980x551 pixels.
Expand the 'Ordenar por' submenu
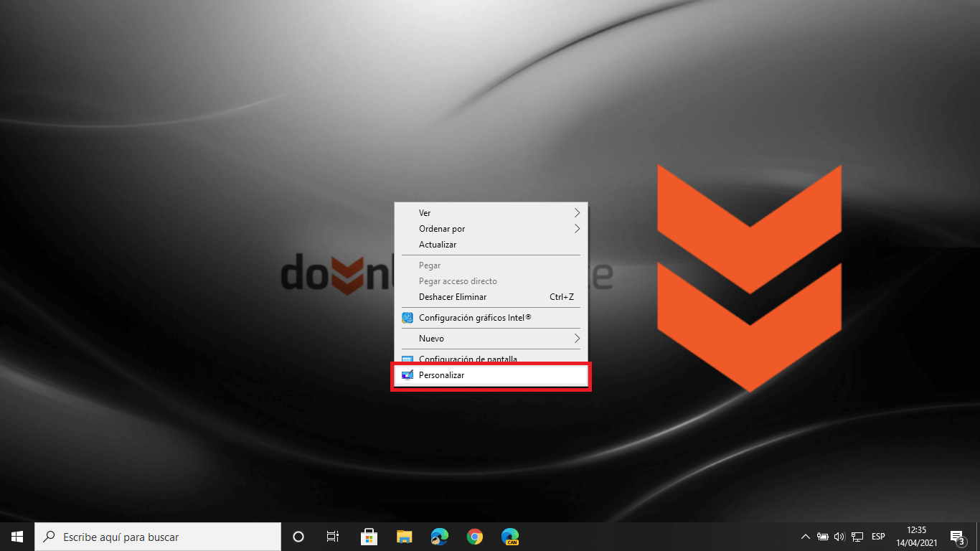tap(491, 229)
